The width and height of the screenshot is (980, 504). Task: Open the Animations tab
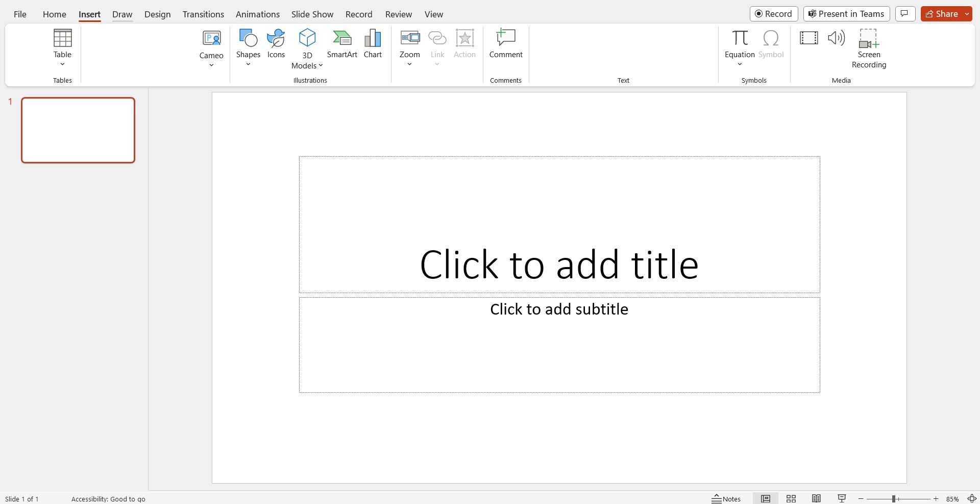[x=258, y=14]
